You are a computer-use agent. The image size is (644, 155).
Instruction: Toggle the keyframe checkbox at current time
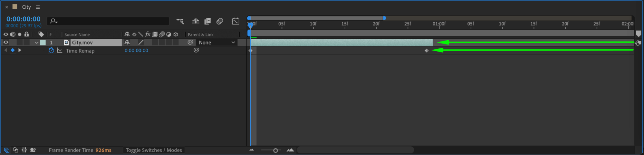(13, 50)
